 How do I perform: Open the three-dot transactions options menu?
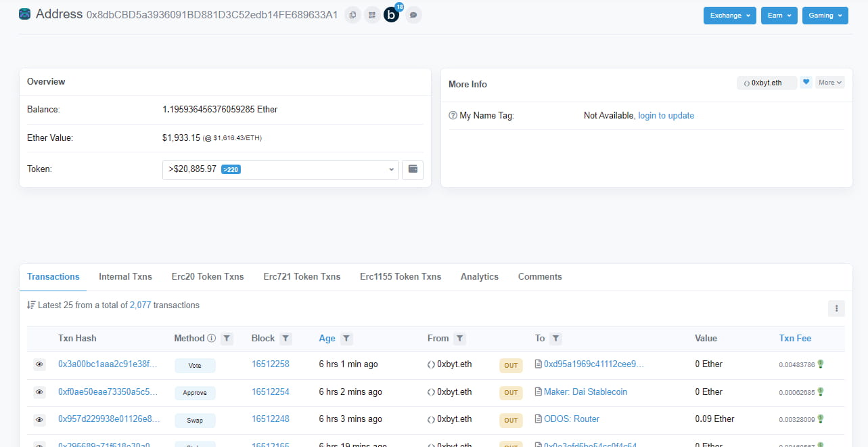pyautogui.click(x=836, y=309)
